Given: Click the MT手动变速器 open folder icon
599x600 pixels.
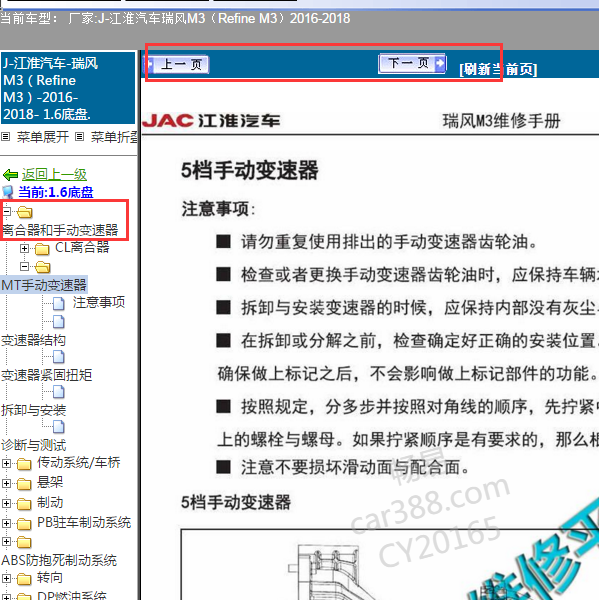Looking at the screenshot, I should tap(42, 267).
